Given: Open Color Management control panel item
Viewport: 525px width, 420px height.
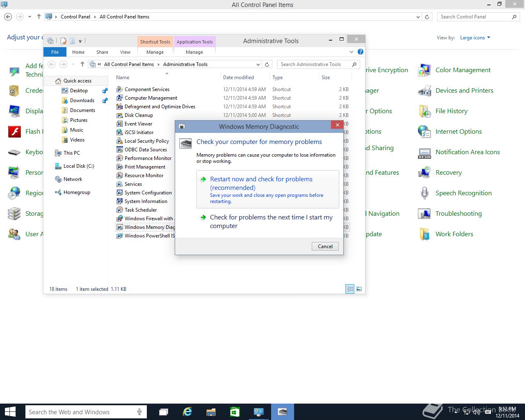Looking at the screenshot, I should [x=454, y=70].
